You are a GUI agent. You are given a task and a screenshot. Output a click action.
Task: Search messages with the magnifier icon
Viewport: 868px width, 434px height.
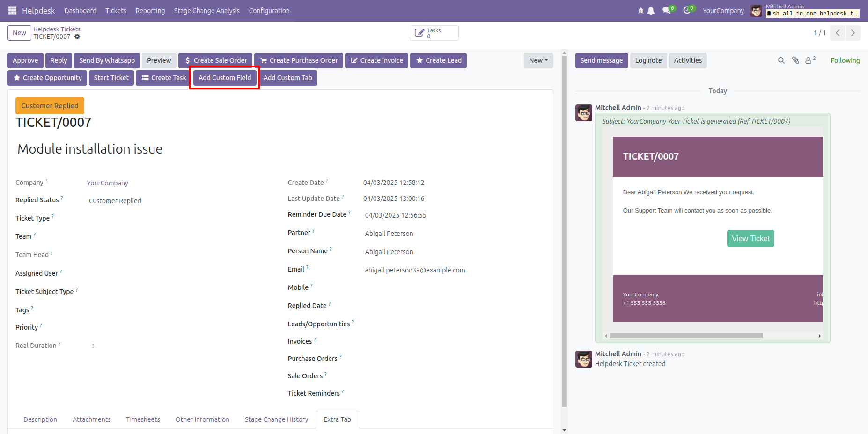tap(781, 60)
